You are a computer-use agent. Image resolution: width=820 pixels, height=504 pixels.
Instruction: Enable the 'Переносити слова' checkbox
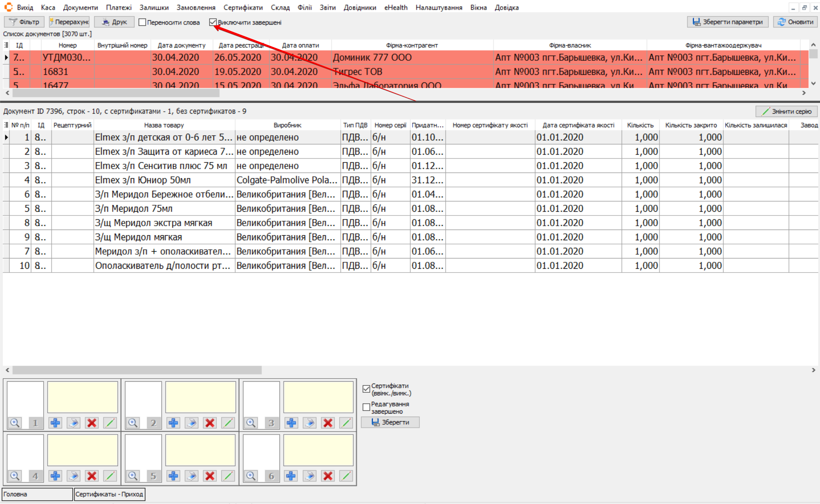(x=142, y=22)
